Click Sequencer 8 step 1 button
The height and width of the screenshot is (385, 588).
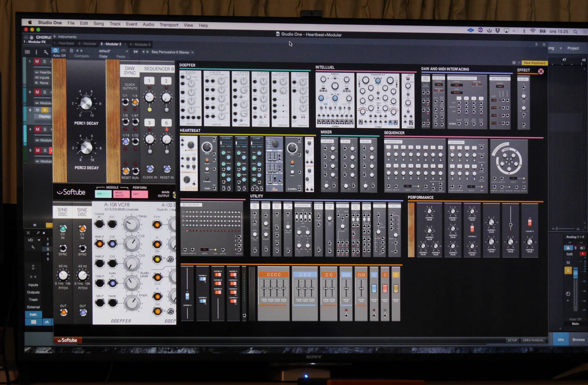pyautogui.click(x=149, y=80)
